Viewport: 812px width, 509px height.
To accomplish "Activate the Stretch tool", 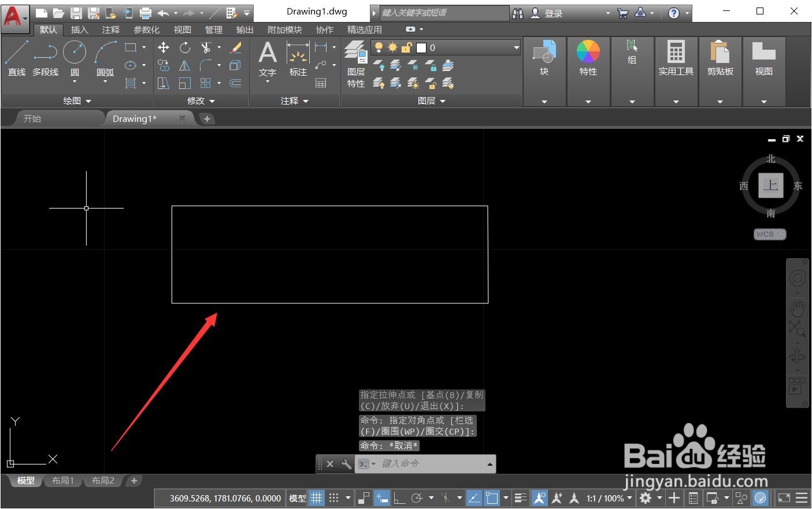I will 164,83.
